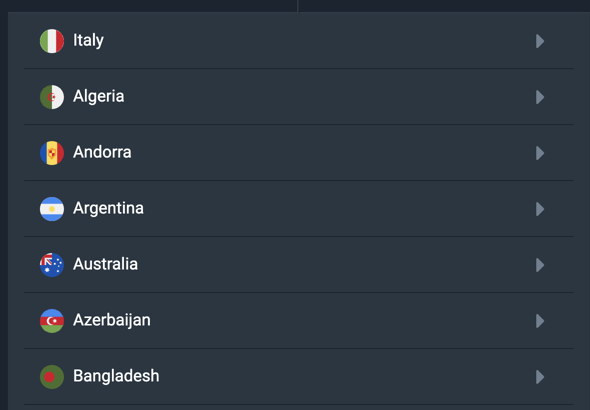
Task: Pick Azerbaijan label in list
Action: tap(112, 320)
